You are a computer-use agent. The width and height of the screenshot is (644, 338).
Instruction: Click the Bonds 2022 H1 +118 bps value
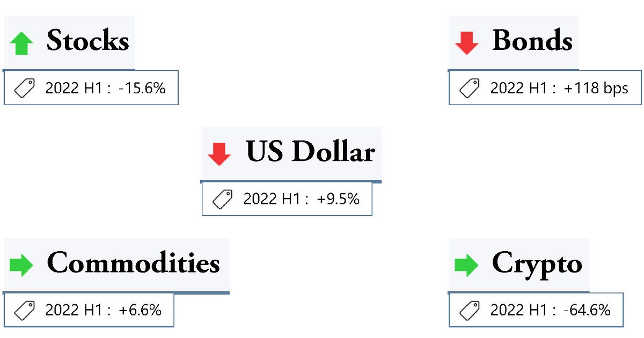tap(559, 88)
